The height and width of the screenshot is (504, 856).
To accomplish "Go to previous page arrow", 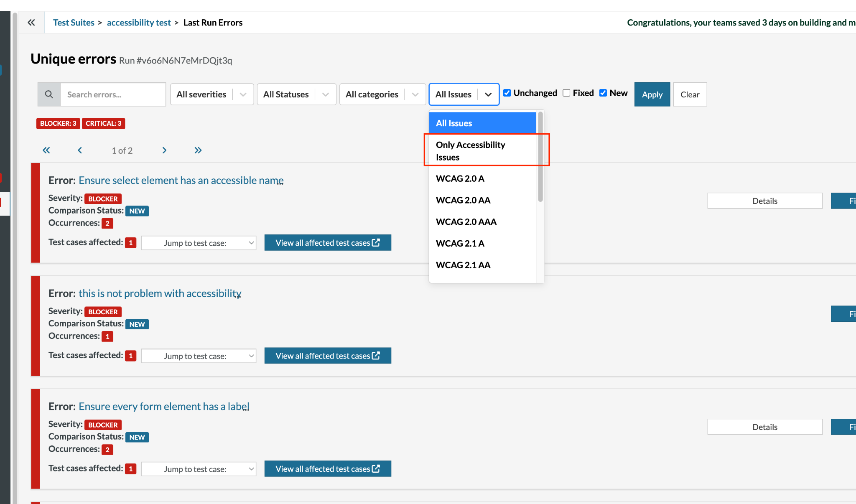I will tap(80, 150).
